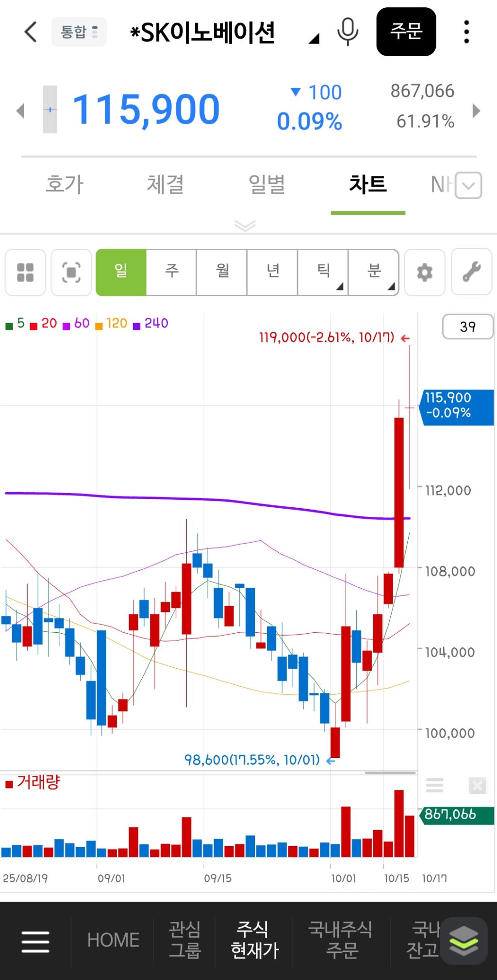Switch to the 호가 tab
This screenshot has height=980, width=497.
(65, 185)
